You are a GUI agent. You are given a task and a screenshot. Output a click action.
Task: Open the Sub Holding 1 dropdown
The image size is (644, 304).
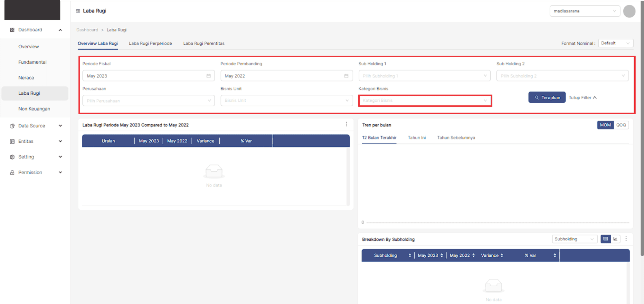[x=424, y=76]
